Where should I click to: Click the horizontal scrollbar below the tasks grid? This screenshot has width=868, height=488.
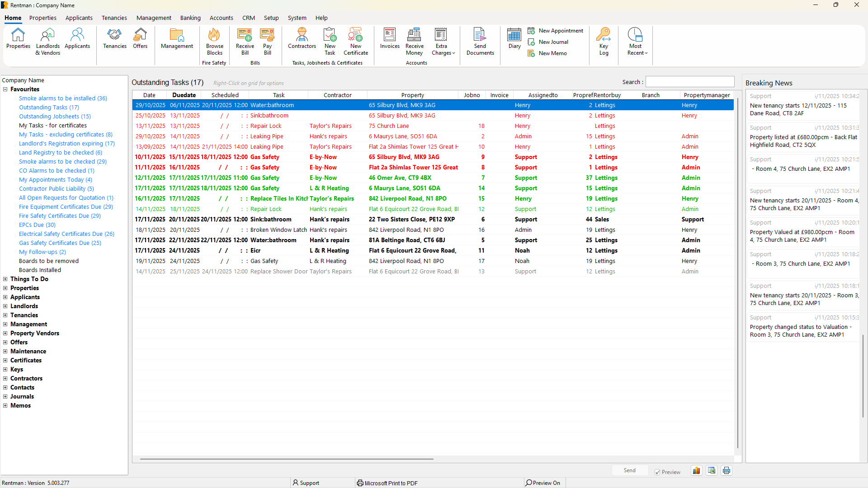(287, 459)
